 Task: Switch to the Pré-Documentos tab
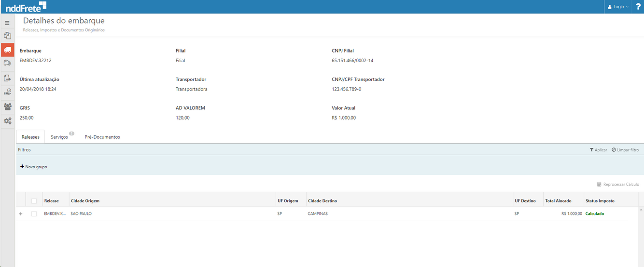pyautogui.click(x=102, y=137)
